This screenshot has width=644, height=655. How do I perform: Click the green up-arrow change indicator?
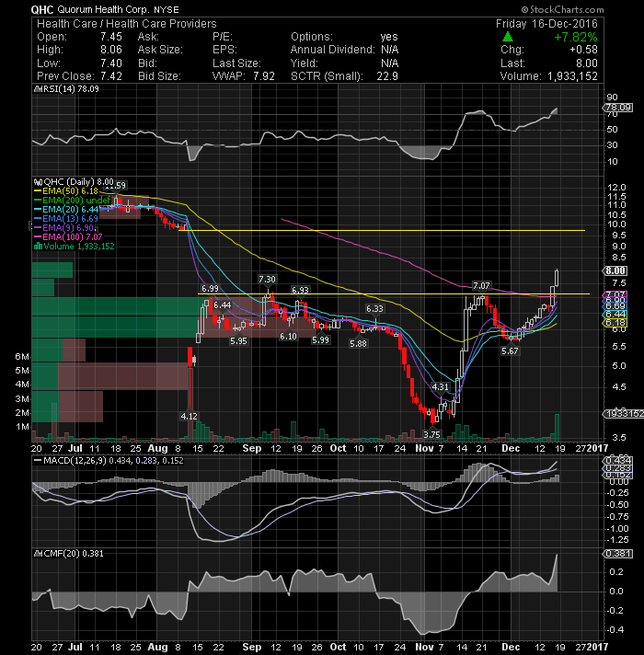click(508, 37)
